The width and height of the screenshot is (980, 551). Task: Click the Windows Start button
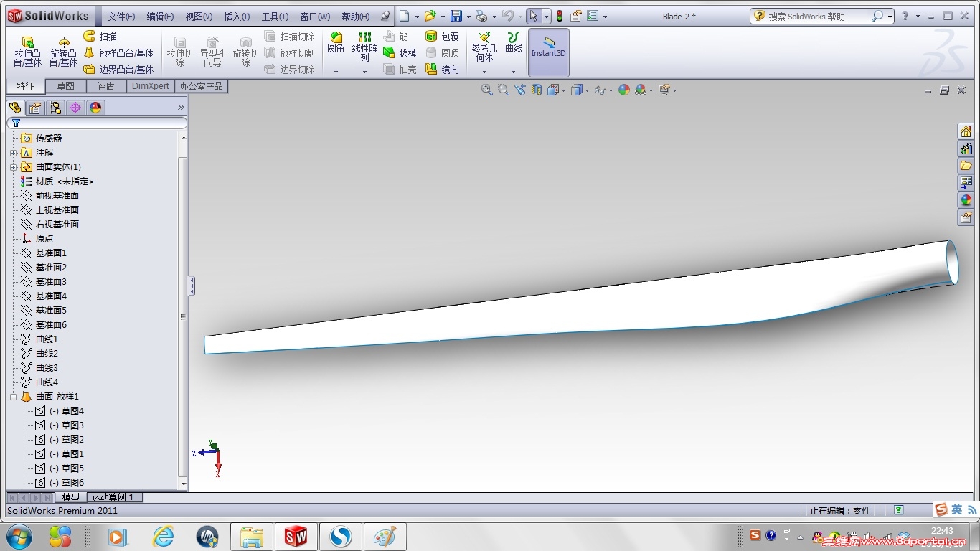[18, 536]
